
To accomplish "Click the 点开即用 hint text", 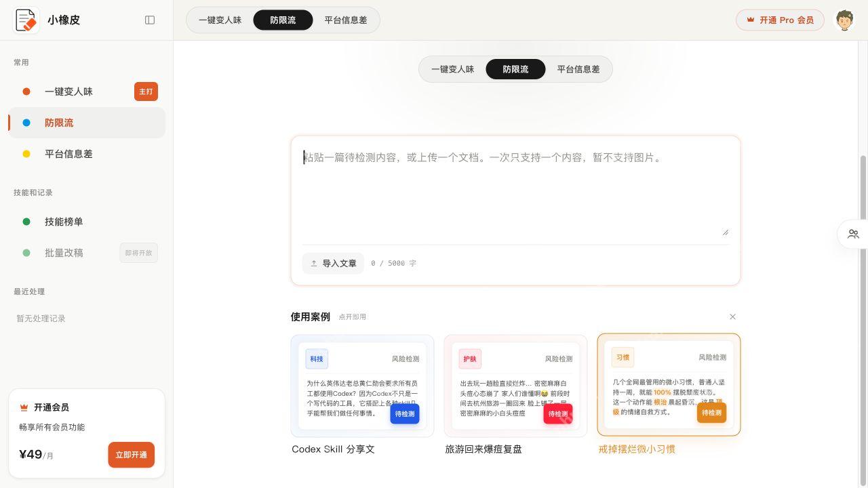I will [x=353, y=317].
